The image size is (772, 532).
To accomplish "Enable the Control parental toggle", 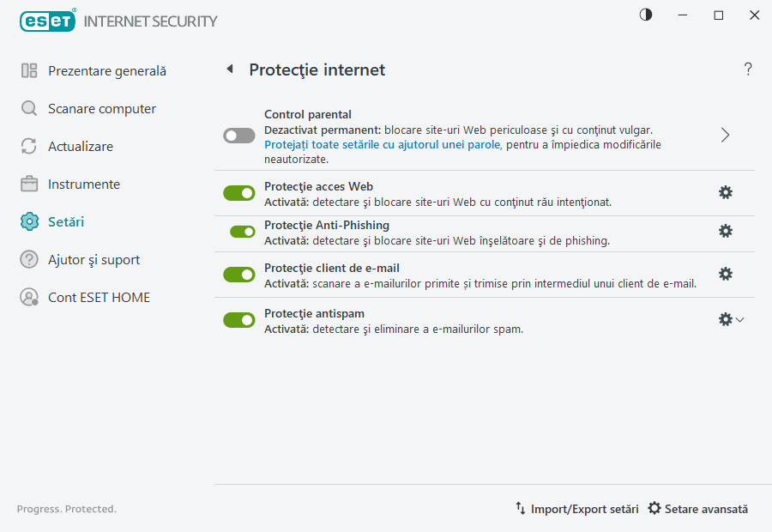I will 238,136.
